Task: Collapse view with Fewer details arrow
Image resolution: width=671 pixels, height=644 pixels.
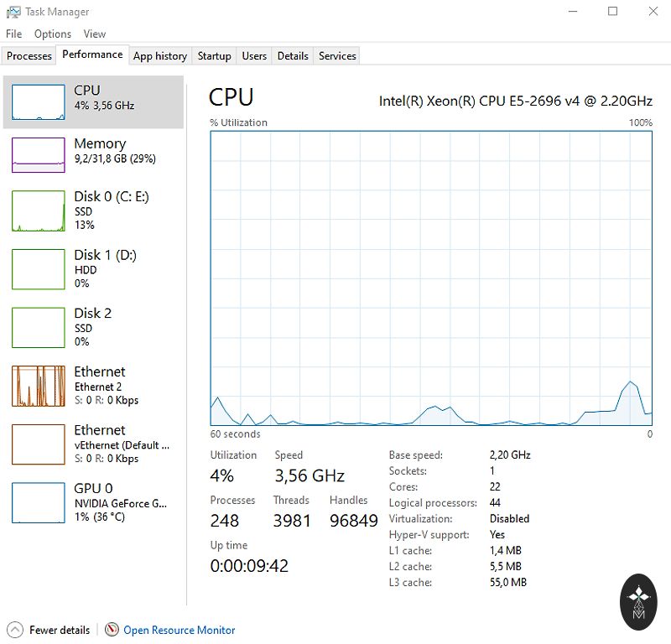Action: click(15, 630)
